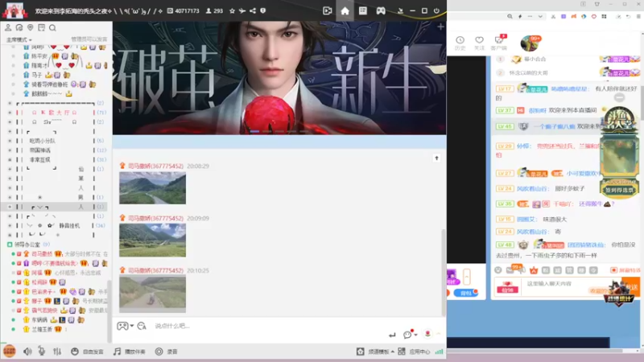Favorite this channel with the star icon

[232, 11]
